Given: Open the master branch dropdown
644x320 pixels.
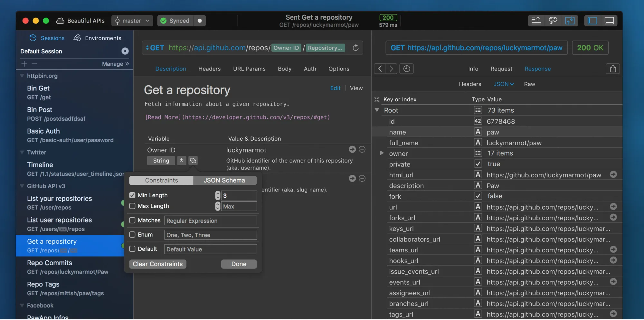Looking at the screenshot, I should point(132,21).
